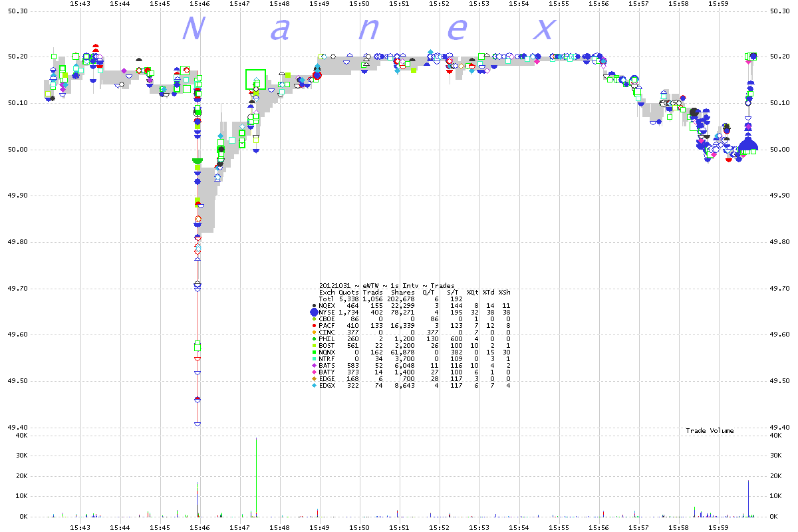Click the '%Qt' column header
Viewport: 798px width, 532px height.
pyautogui.click(x=472, y=292)
